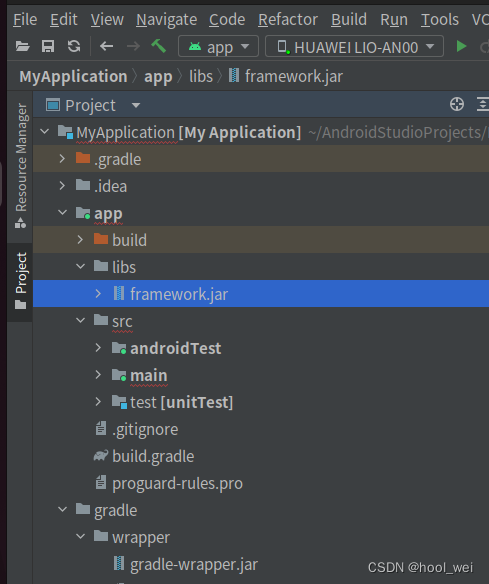Viewport: 489px width, 584px height.
Task: Expand the androidTest folder
Action: tap(98, 347)
